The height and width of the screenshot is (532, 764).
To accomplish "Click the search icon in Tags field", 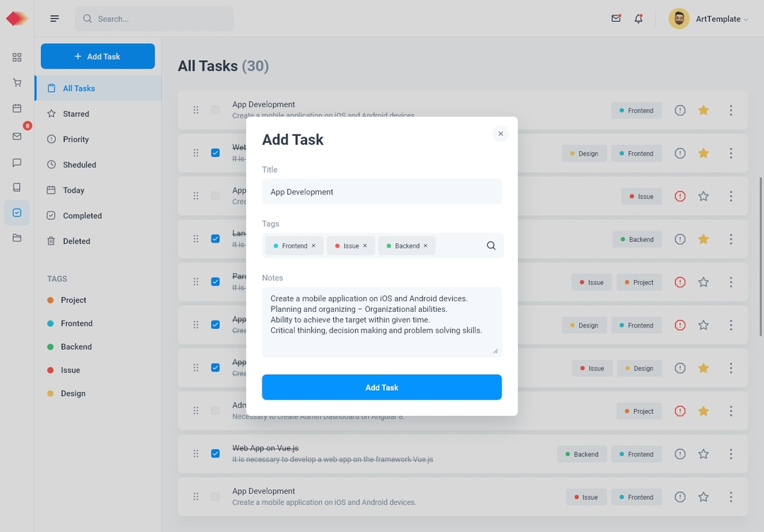I will (x=491, y=246).
